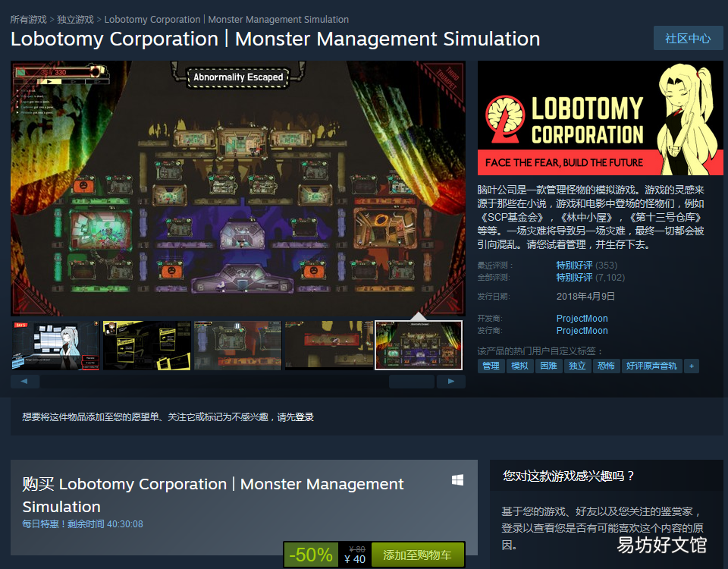The width and height of the screenshot is (728, 569).
Task: Open the main Abnormality Escaped screenshot
Action: tap(237, 189)
